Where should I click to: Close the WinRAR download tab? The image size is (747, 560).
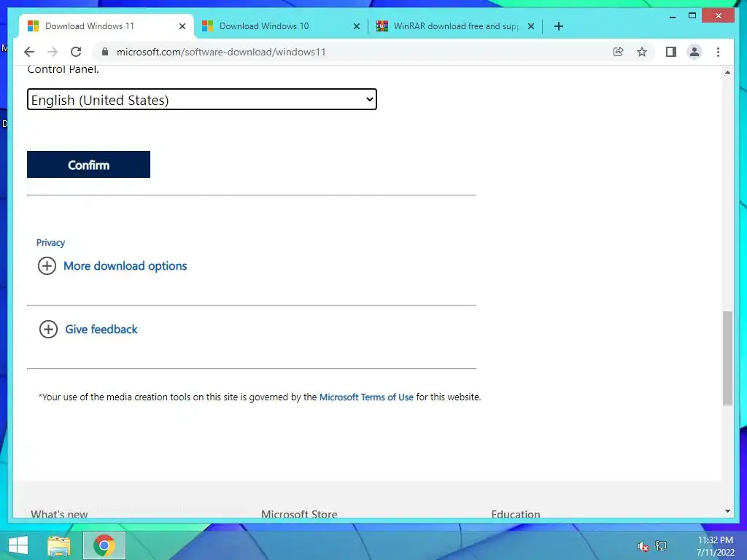point(531,26)
